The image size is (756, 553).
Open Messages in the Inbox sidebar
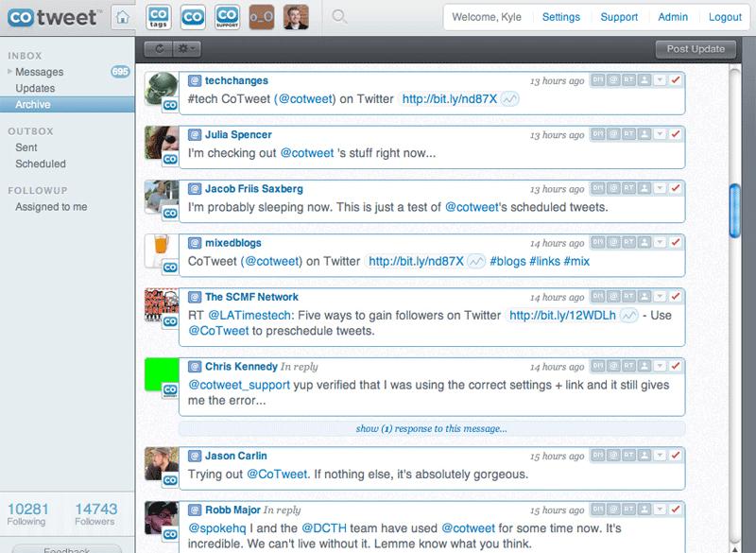pyautogui.click(x=39, y=72)
